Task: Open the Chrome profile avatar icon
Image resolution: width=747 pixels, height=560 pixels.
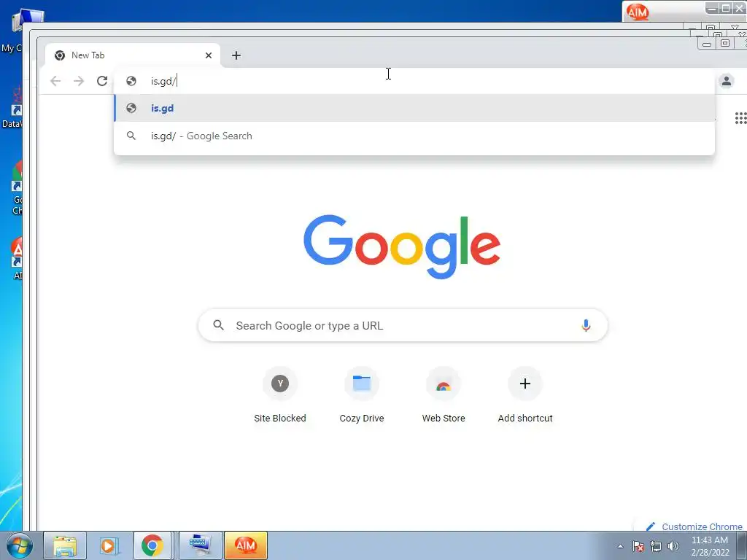Action: [x=726, y=81]
